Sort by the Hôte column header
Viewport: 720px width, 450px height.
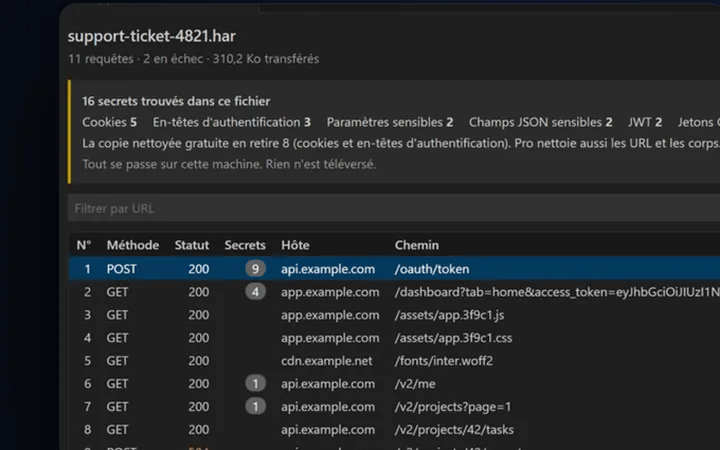[295, 245]
